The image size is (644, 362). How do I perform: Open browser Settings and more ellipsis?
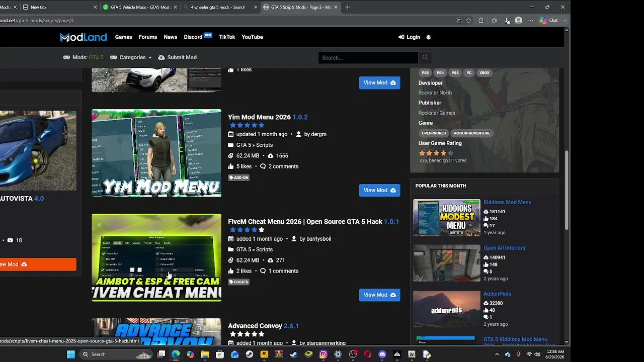click(531, 21)
